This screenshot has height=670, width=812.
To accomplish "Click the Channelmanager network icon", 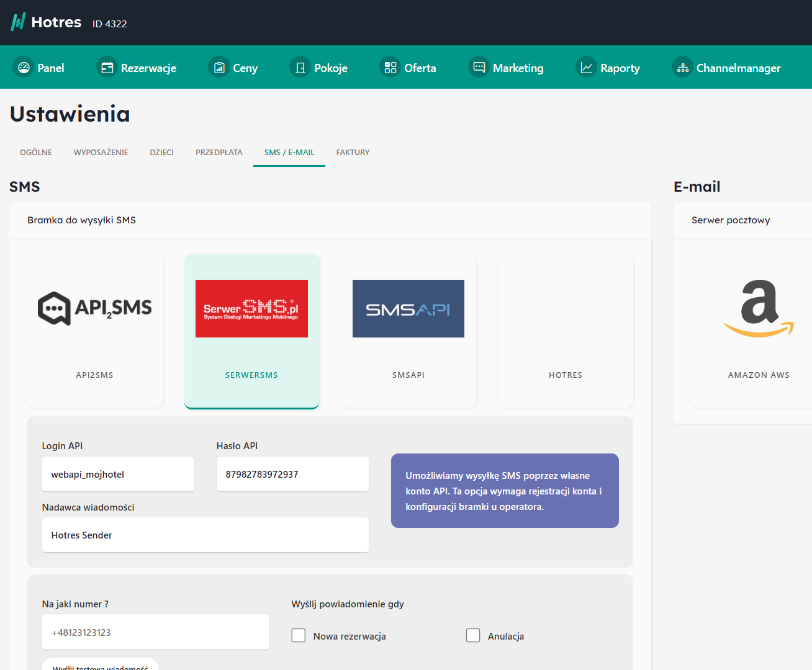I will [683, 68].
